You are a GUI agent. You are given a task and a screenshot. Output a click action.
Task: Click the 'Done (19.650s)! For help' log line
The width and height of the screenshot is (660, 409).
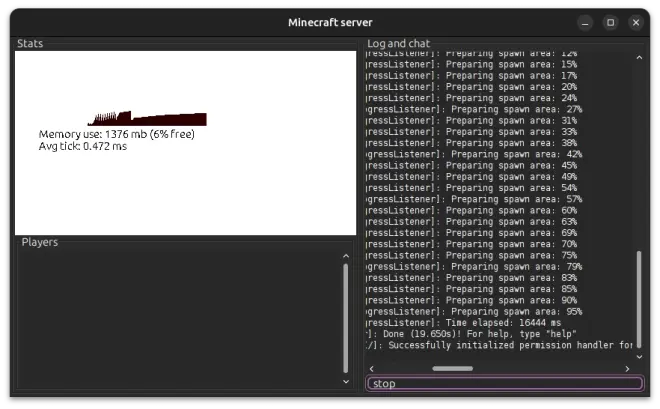(x=471, y=334)
